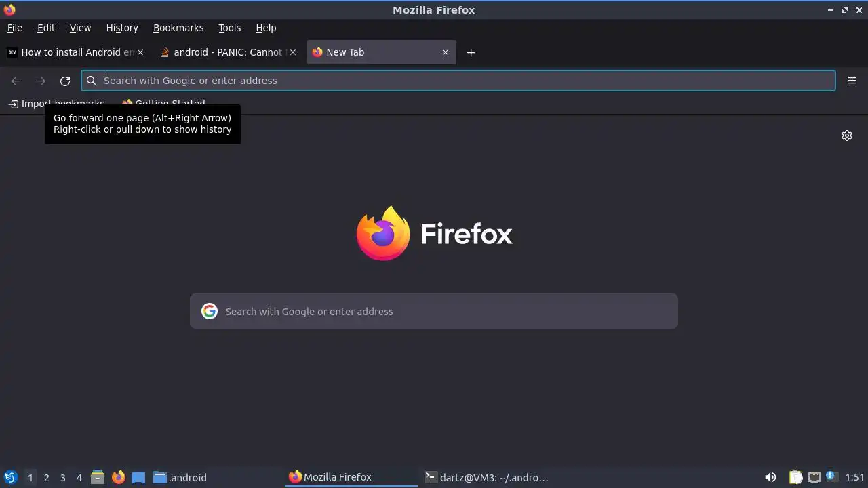Click the center Google search box
This screenshot has width=868, height=488.
[x=434, y=311]
